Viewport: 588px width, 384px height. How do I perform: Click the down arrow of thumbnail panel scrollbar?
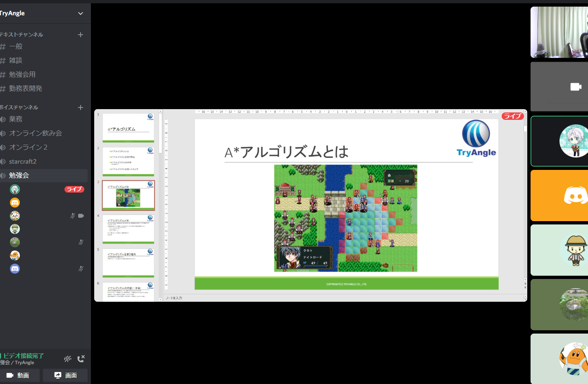[x=160, y=299]
